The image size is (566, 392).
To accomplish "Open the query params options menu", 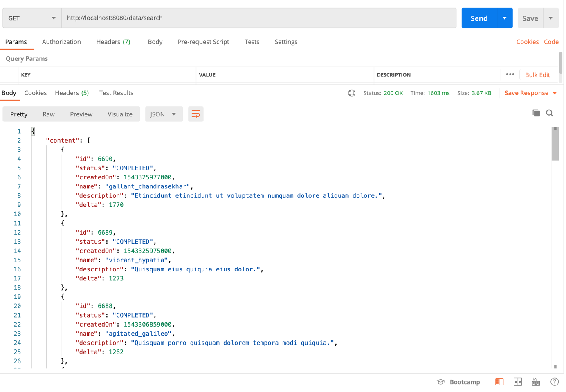I will (x=510, y=75).
